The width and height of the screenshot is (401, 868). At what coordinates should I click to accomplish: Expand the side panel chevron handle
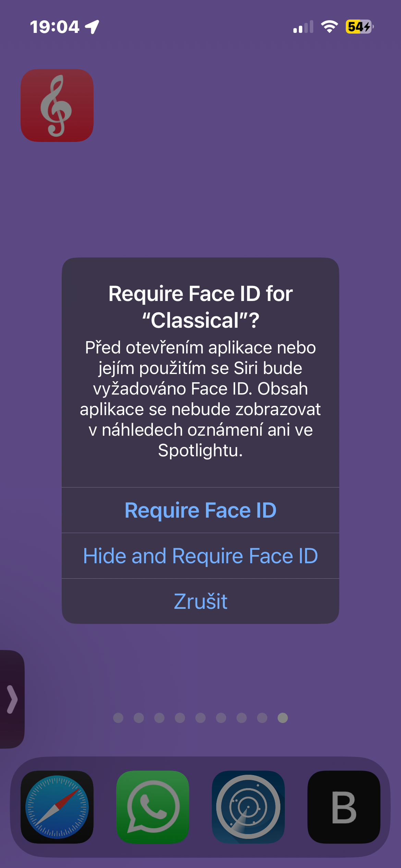pos(12,699)
